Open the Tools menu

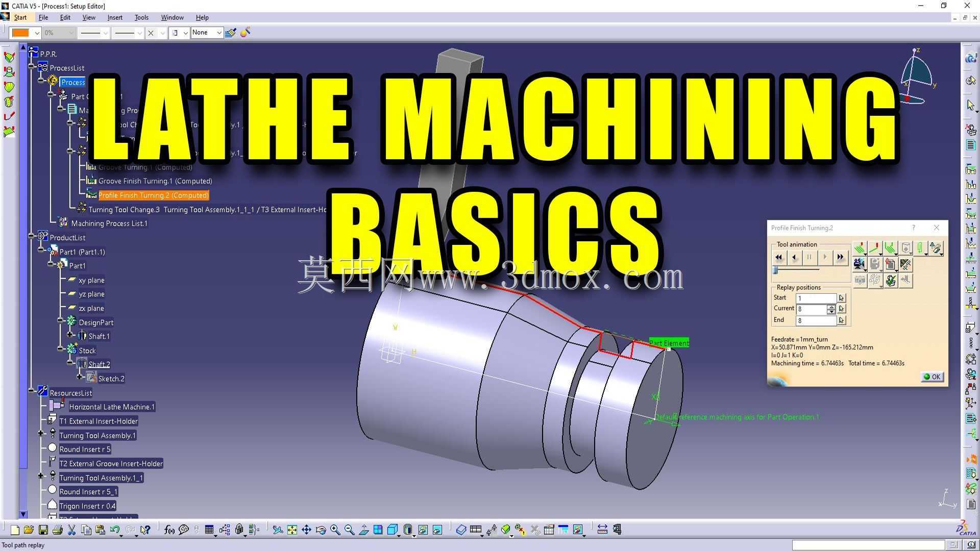click(141, 17)
